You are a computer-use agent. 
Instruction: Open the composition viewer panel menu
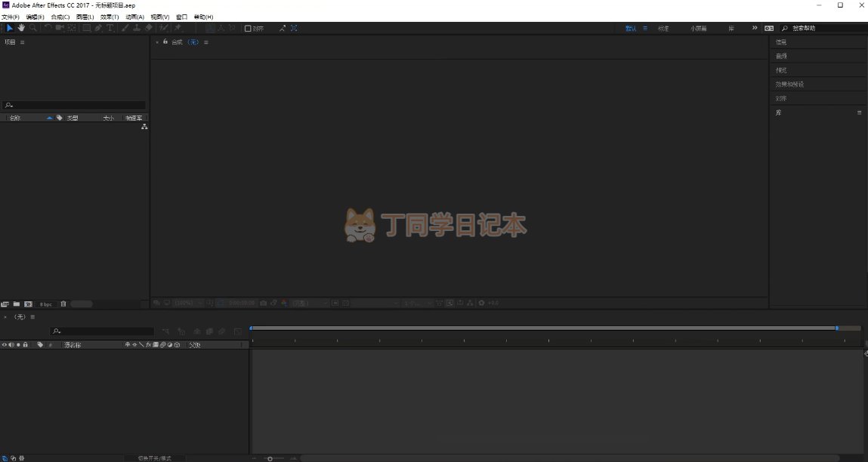tap(206, 42)
